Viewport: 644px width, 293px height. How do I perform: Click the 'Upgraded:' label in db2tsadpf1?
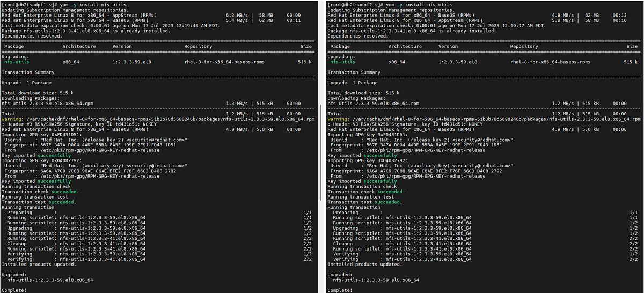(13, 275)
